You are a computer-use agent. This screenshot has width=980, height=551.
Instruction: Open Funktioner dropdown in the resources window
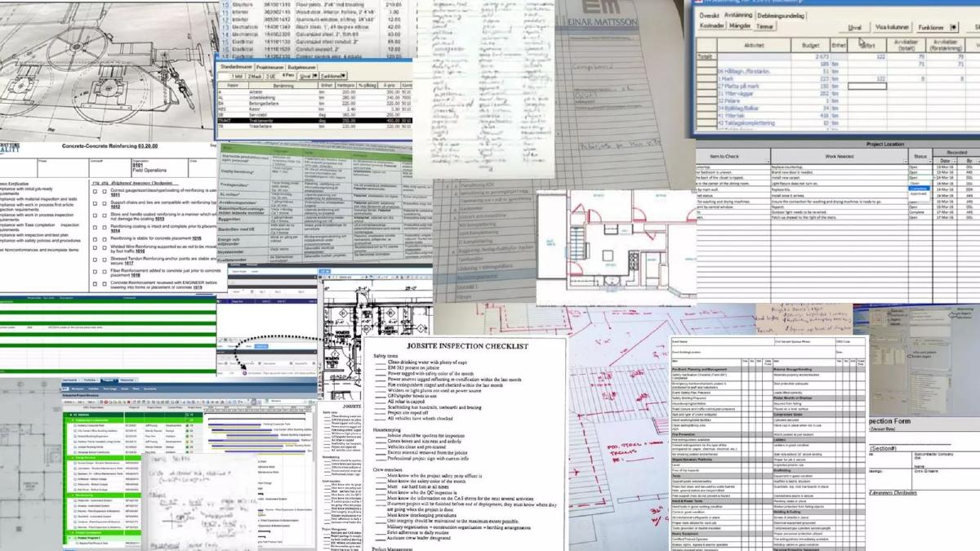[332, 76]
